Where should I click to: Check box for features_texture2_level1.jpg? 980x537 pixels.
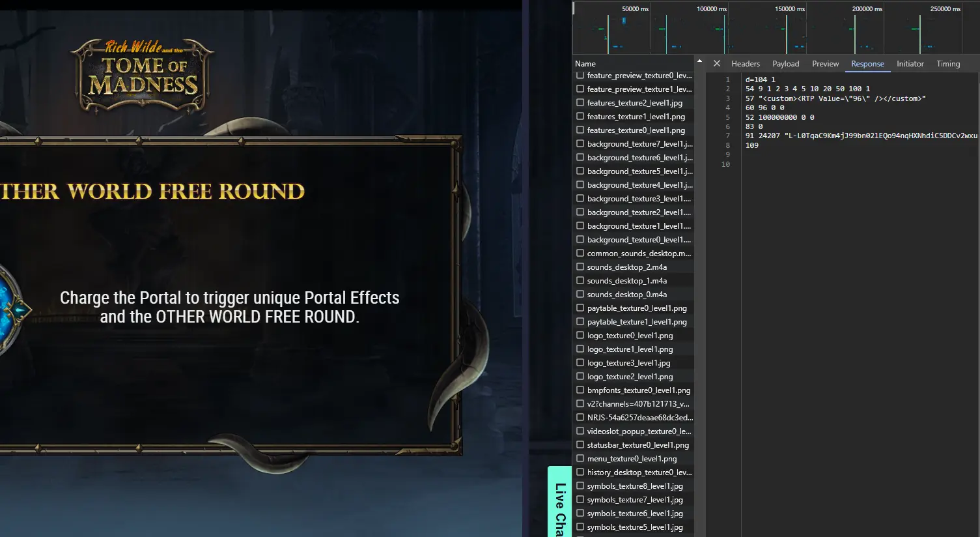(x=580, y=103)
